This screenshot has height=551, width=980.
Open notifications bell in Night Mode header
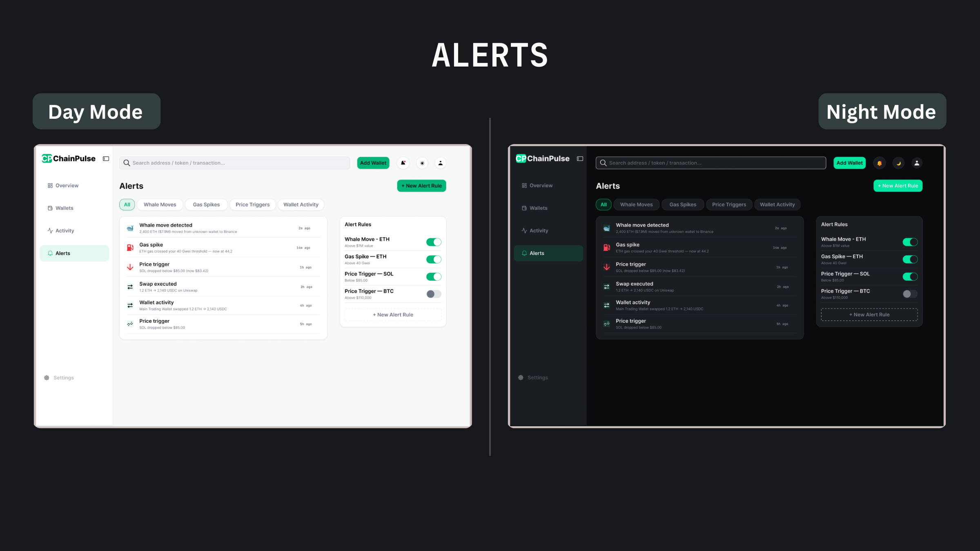(x=880, y=163)
